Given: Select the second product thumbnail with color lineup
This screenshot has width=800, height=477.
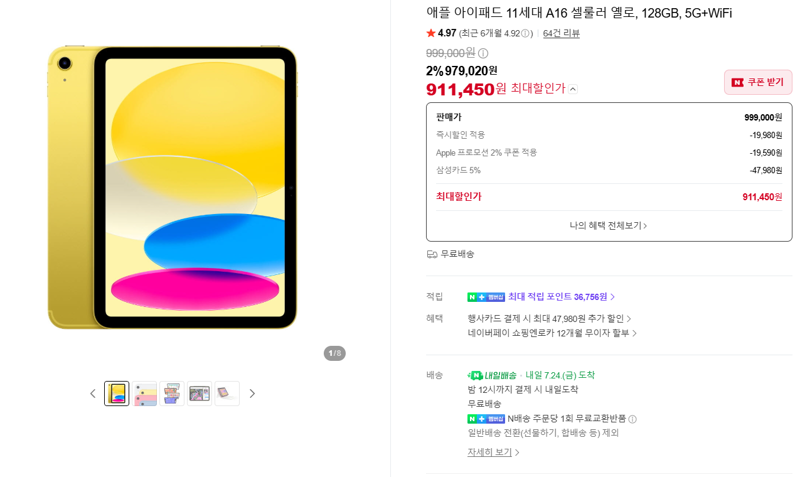Looking at the screenshot, I should point(145,393).
